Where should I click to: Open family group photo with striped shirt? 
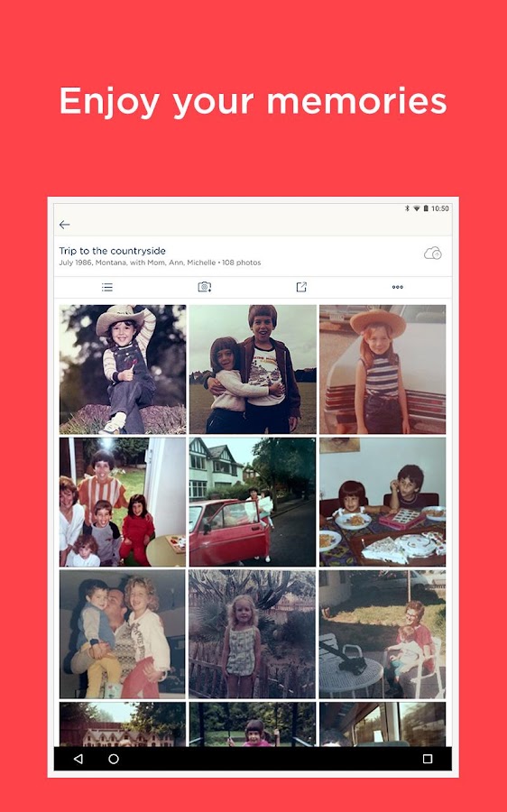(x=122, y=502)
